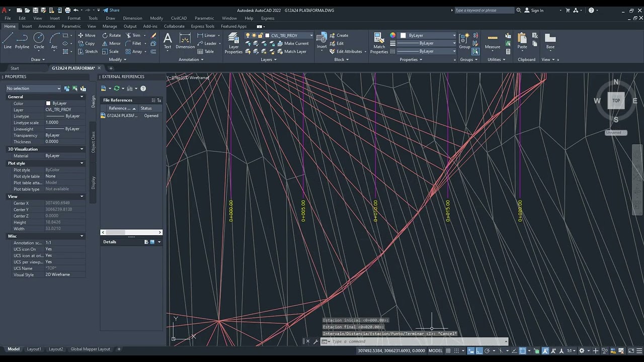Activate the Scale command

coord(111,51)
